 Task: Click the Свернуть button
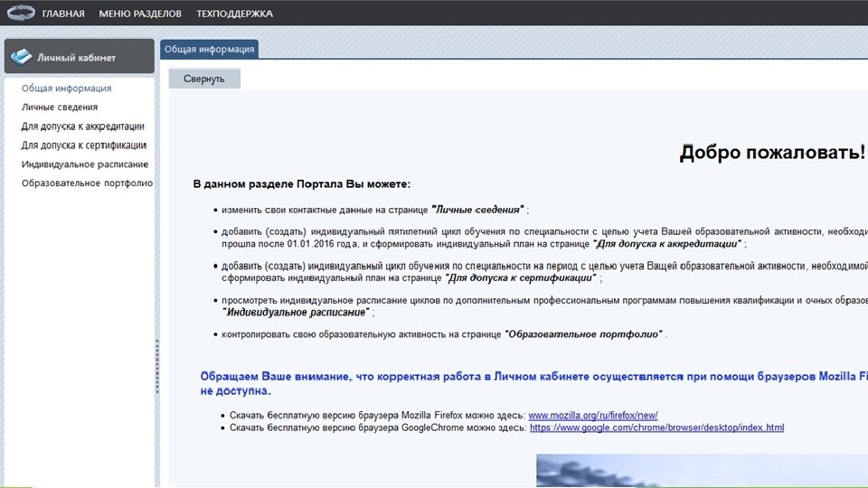(x=204, y=79)
